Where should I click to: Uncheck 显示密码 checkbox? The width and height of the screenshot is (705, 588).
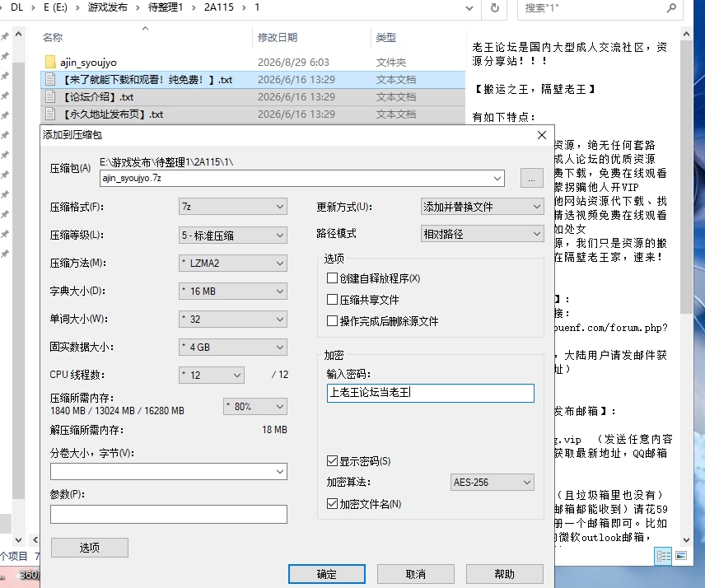(332, 461)
